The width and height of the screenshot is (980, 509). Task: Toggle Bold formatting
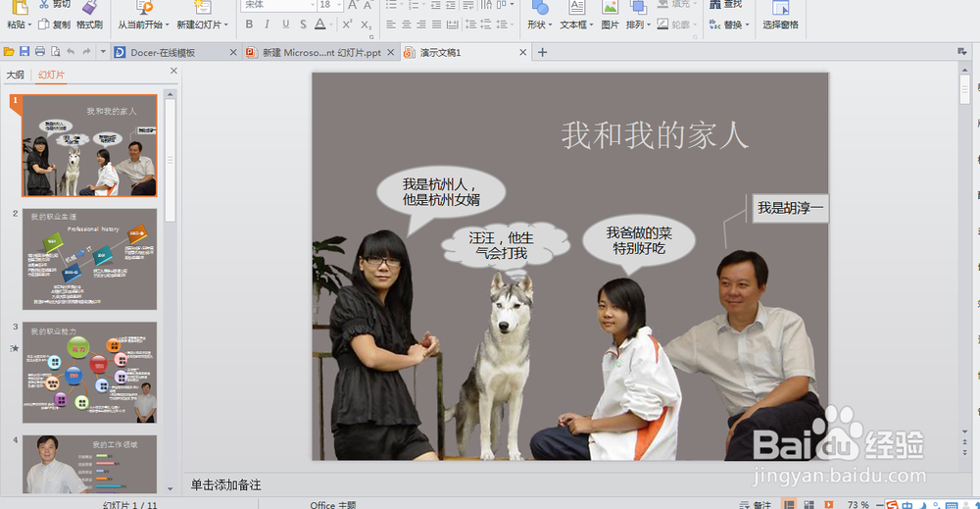click(249, 25)
